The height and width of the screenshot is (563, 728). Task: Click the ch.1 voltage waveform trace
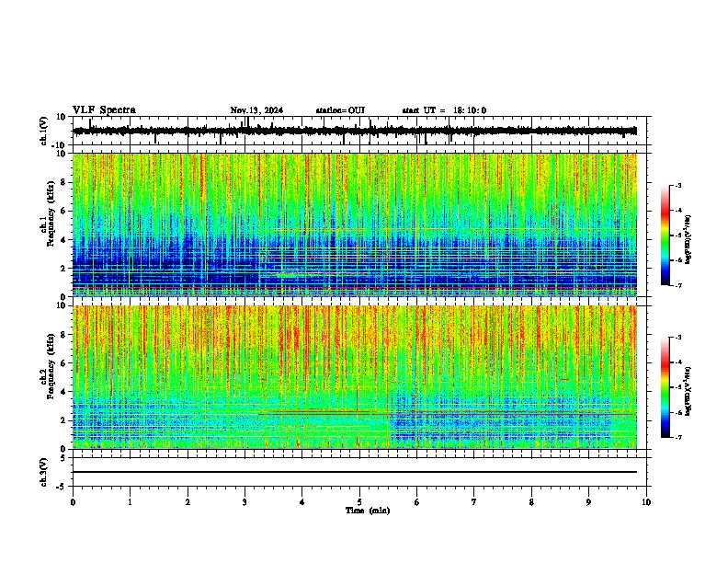tap(355, 131)
